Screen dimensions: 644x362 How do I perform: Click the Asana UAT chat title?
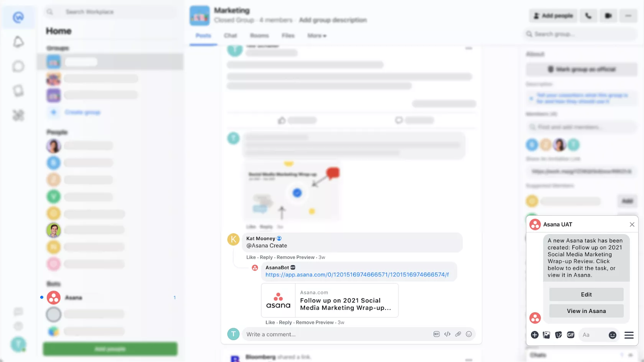coord(558,224)
